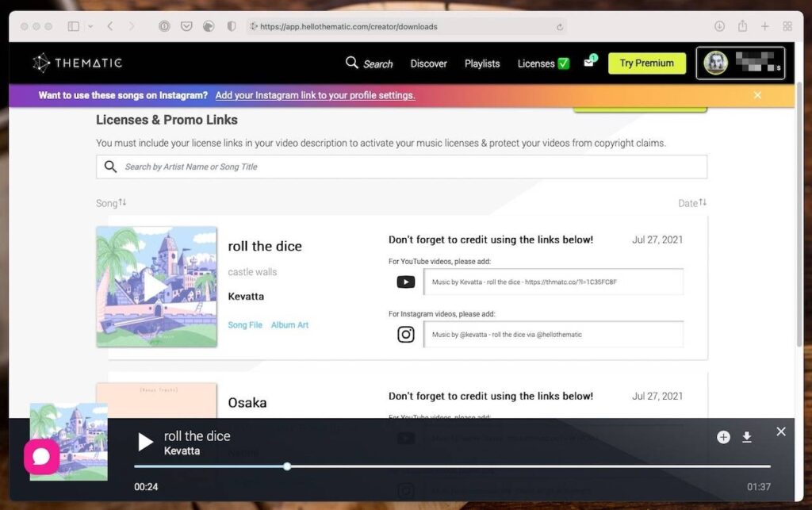Reload the page in Safari
812x510 pixels.
(x=560, y=27)
